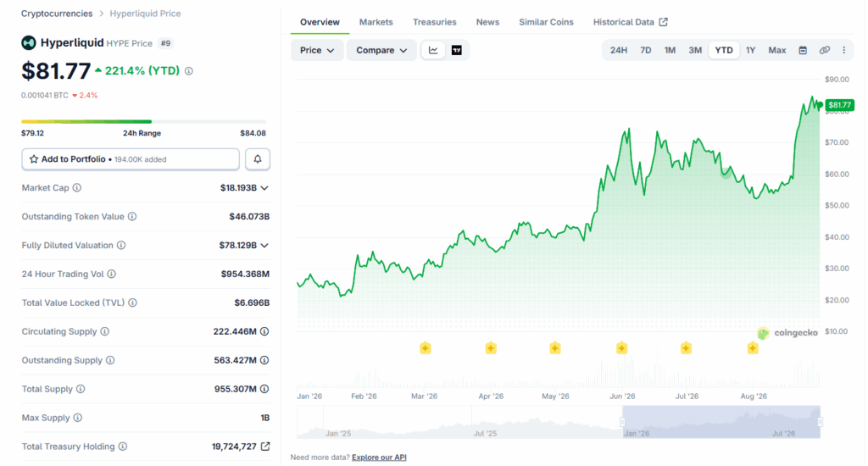
Task: Select the 1M time range
Action: pyautogui.click(x=670, y=50)
